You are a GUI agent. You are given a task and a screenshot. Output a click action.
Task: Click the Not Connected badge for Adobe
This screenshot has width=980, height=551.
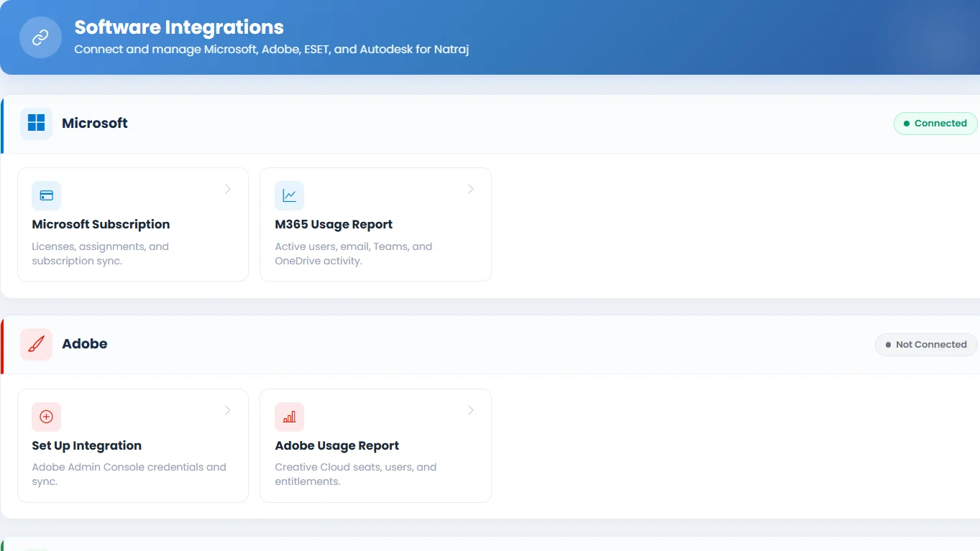click(926, 345)
